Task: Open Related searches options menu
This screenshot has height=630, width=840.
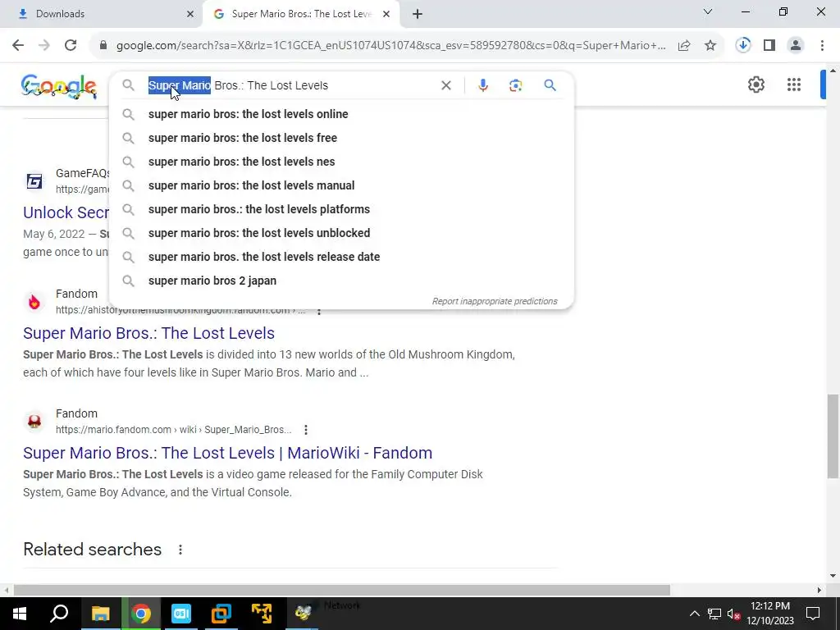Action: (x=180, y=550)
